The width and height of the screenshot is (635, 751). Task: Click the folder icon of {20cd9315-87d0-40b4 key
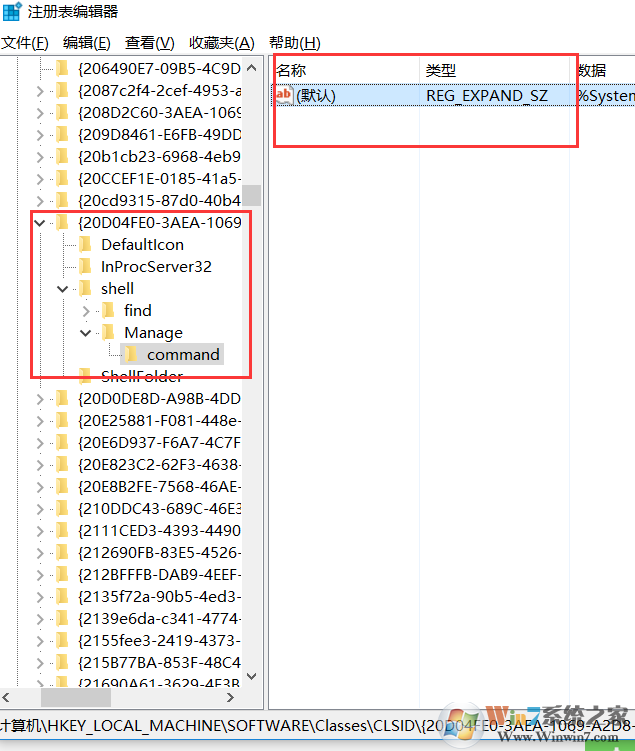(x=62, y=201)
